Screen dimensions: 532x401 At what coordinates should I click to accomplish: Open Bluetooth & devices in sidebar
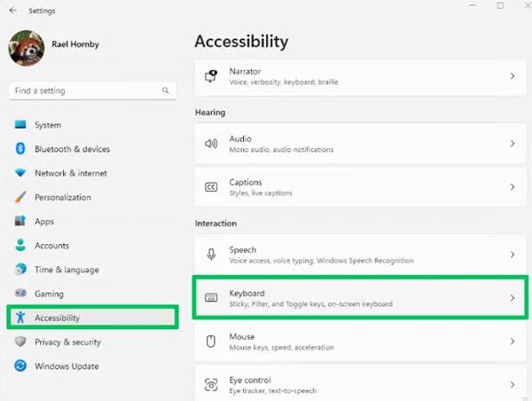tap(72, 149)
